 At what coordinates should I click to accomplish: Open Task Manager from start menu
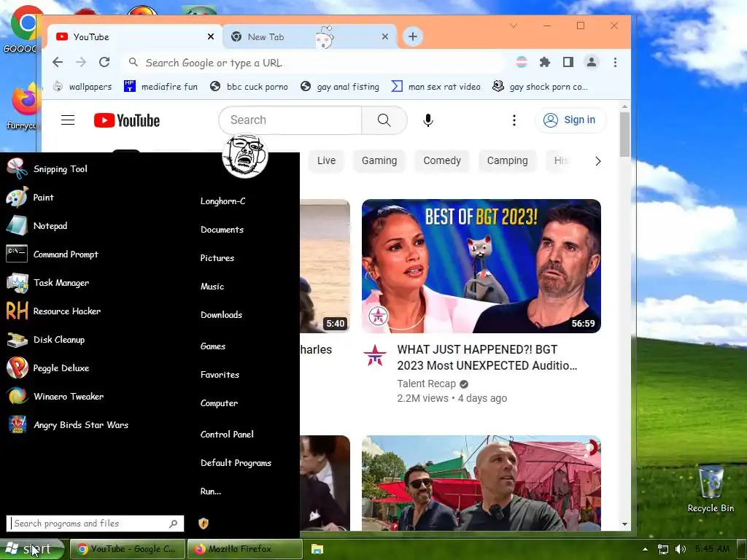click(x=47, y=283)
